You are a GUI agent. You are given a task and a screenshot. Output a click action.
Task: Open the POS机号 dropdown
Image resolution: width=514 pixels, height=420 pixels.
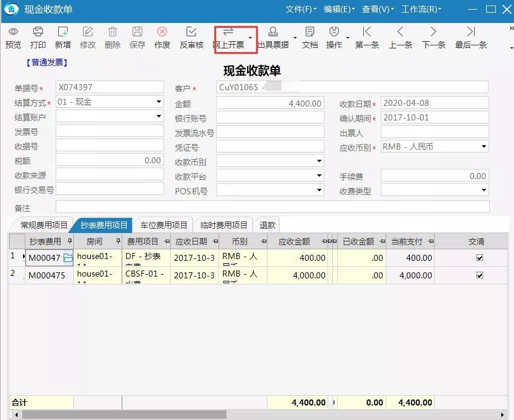[319, 190]
